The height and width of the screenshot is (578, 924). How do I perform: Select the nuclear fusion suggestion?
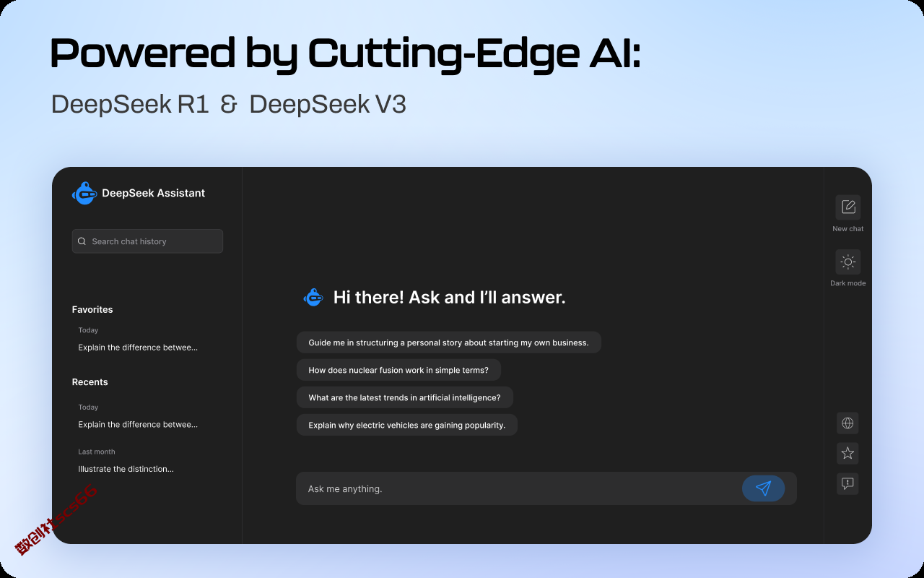pos(398,370)
